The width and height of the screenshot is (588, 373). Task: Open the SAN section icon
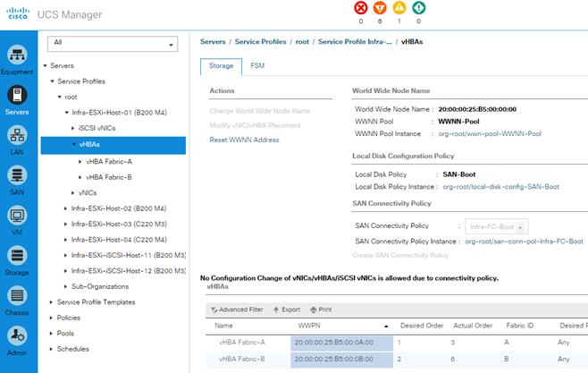[x=17, y=175]
